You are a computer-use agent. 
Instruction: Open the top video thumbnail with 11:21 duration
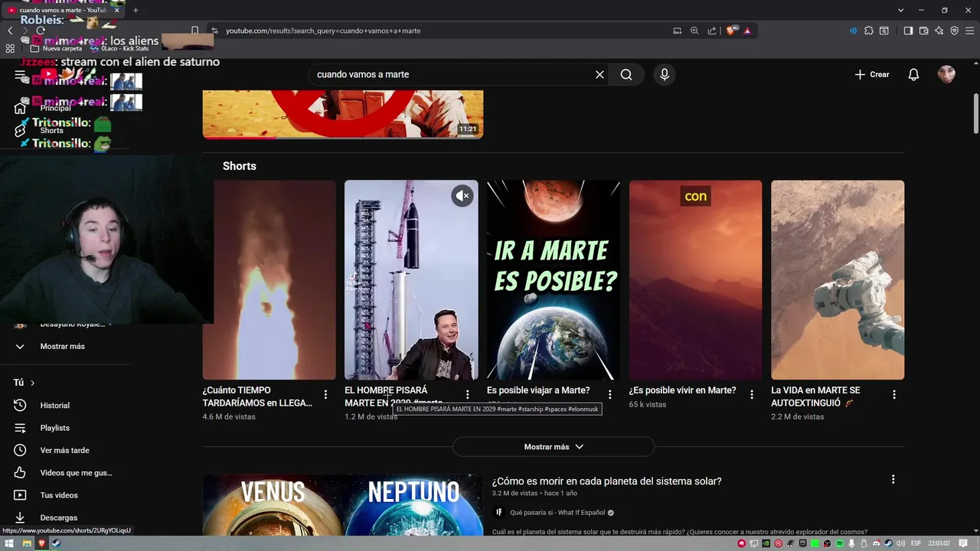click(x=342, y=114)
